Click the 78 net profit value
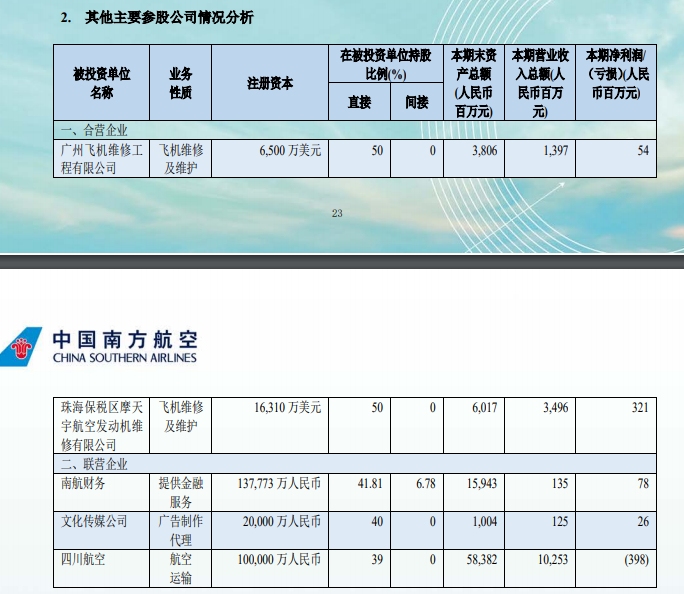This screenshot has height=594, width=684. (x=643, y=483)
